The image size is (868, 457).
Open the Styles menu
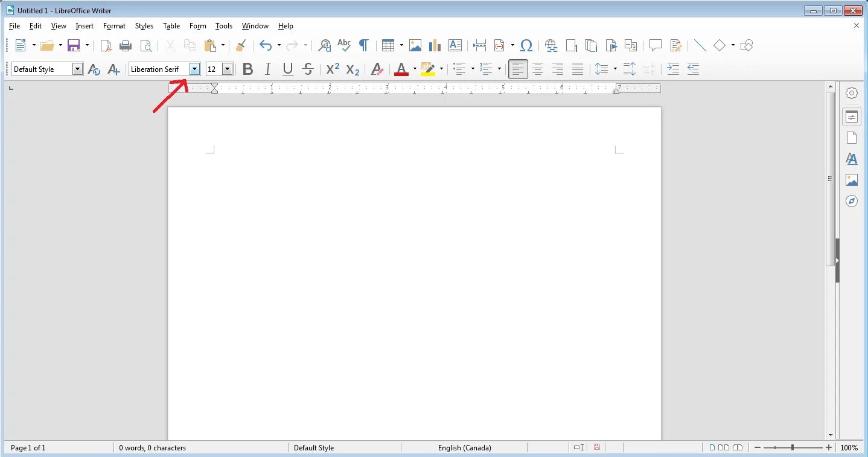click(x=144, y=26)
